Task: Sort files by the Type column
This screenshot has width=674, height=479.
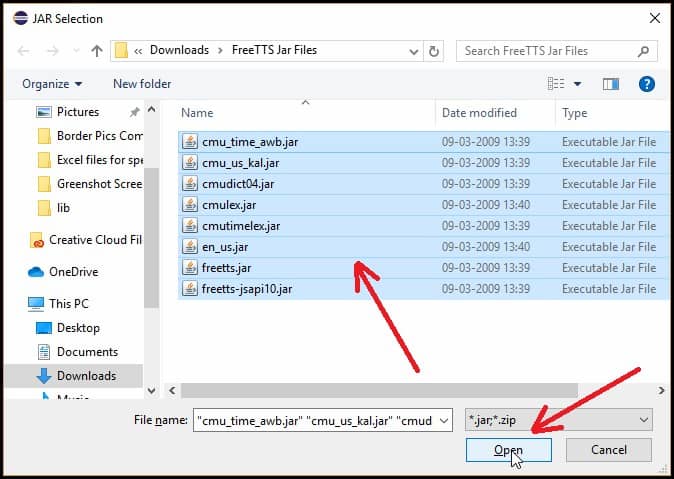Action: click(575, 114)
